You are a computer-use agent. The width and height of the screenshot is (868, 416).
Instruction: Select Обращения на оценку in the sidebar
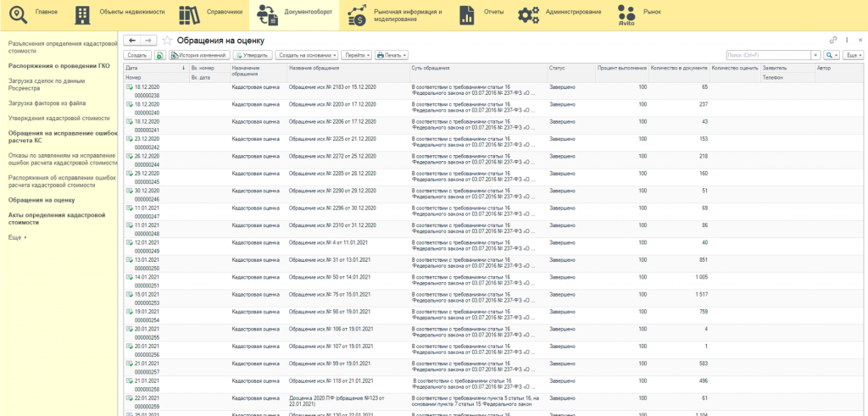click(42, 200)
